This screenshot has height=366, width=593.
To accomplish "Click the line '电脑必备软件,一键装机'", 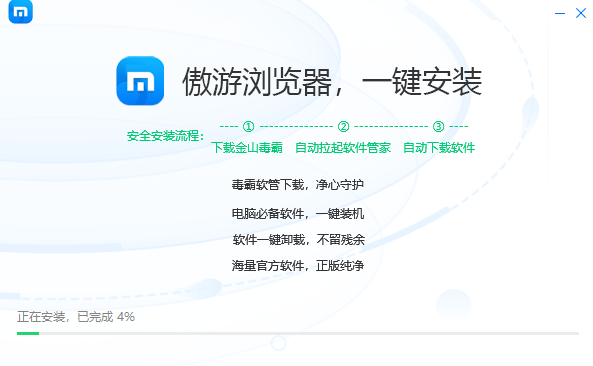I will (298, 214).
